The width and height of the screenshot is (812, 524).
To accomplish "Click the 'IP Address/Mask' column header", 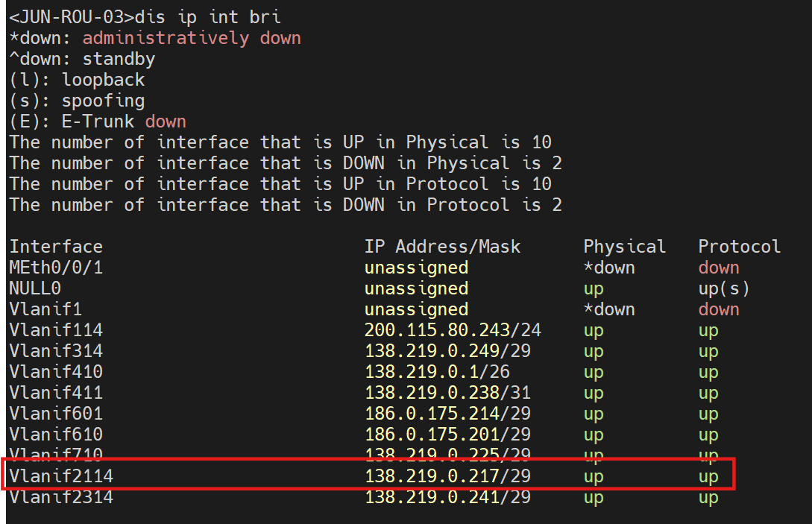I will (442, 247).
